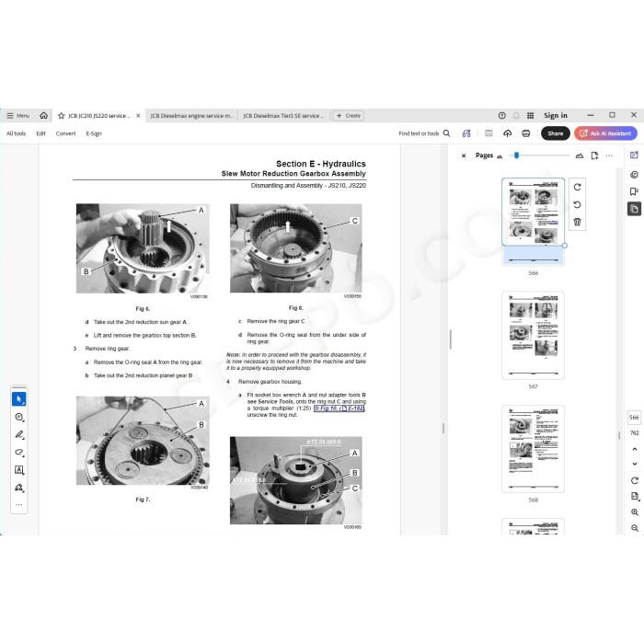The image size is (644, 644).
Task: Close the JCB JC210 JS220 service tab
Action: [x=138, y=116]
